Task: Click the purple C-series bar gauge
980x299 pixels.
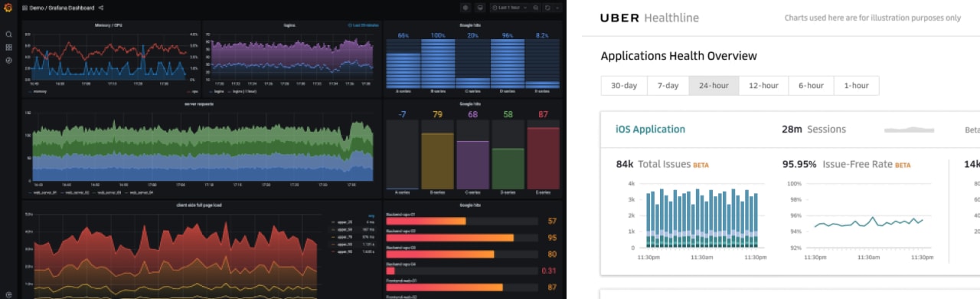Action: tap(472, 165)
